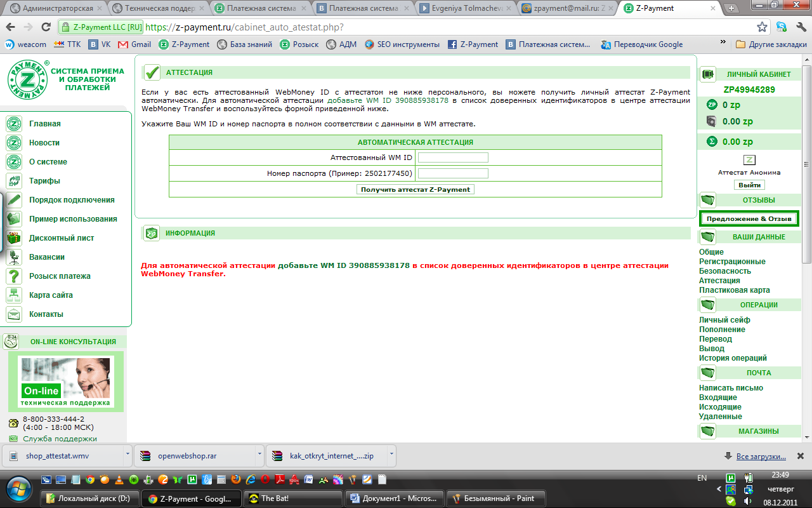Bookmark this page with the star icon
812x508 pixels.
[x=763, y=27]
